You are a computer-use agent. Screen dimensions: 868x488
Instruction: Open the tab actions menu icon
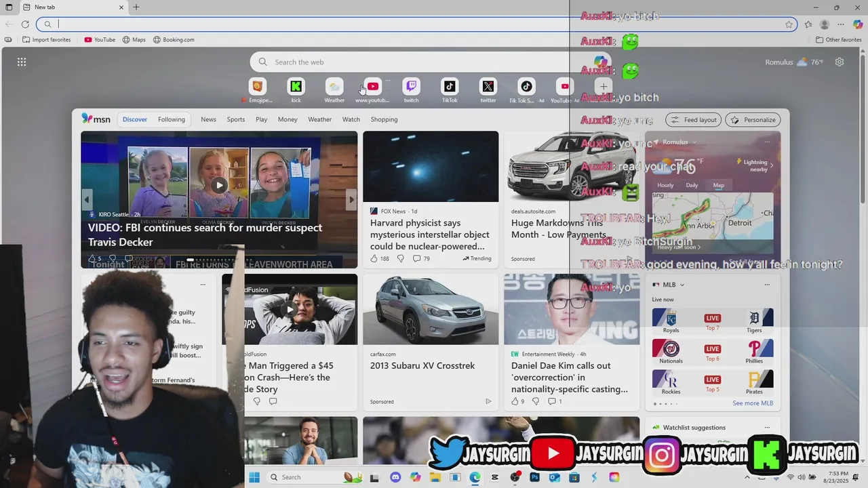coord(9,7)
